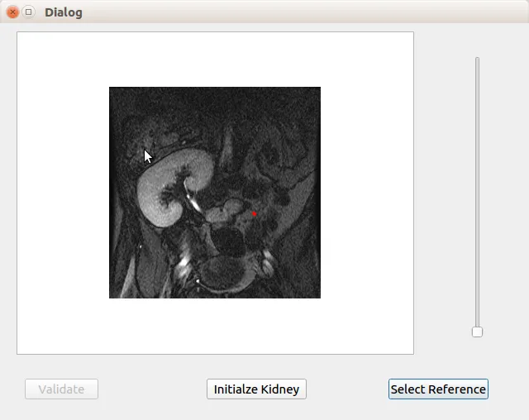Click the white canvas area below the MRI image
Viewport: 529px width, 420px height.
click(215, 326)
